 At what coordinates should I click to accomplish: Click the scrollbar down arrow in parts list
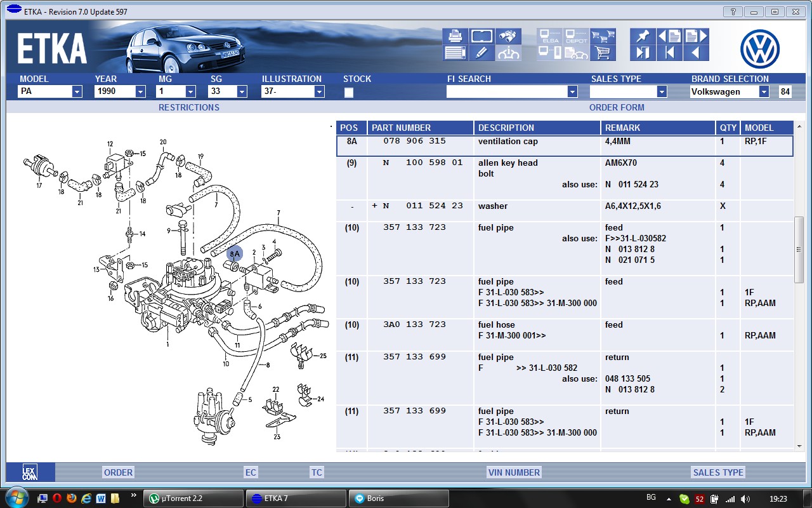(799, 446)
